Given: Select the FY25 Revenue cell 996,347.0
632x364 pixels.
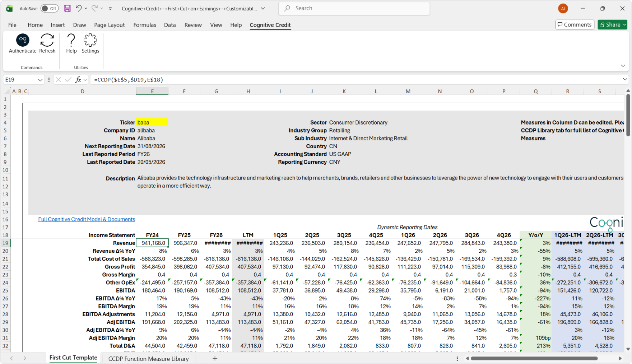Looking at the screenshot, I should (184, 243).
